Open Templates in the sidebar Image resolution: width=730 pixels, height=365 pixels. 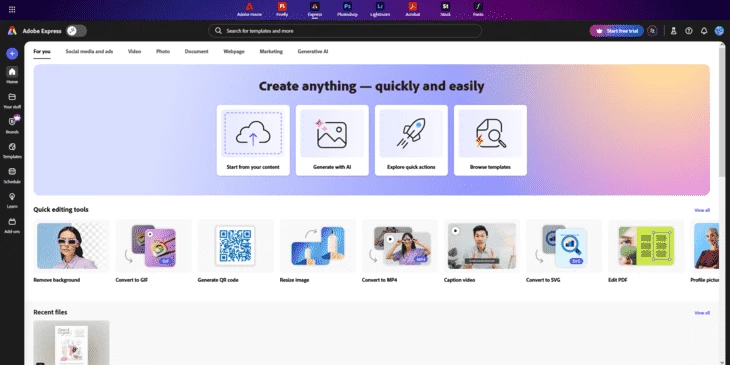click(12, 150)
